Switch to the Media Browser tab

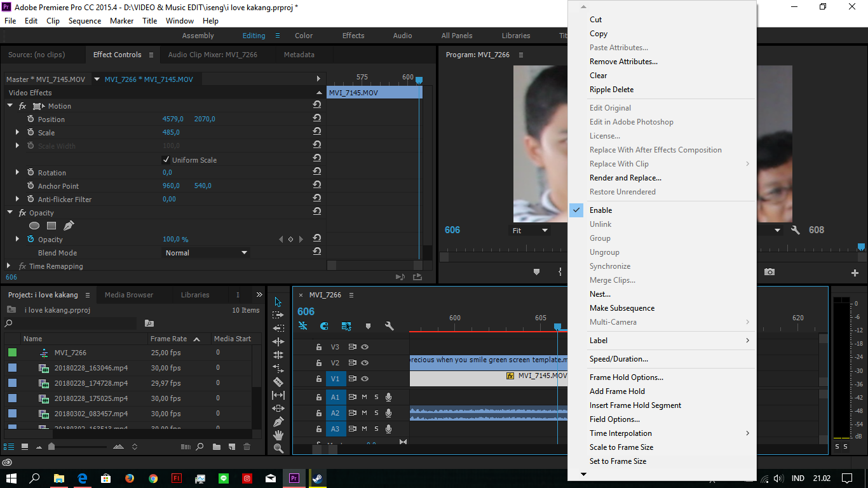pos(129,295)
